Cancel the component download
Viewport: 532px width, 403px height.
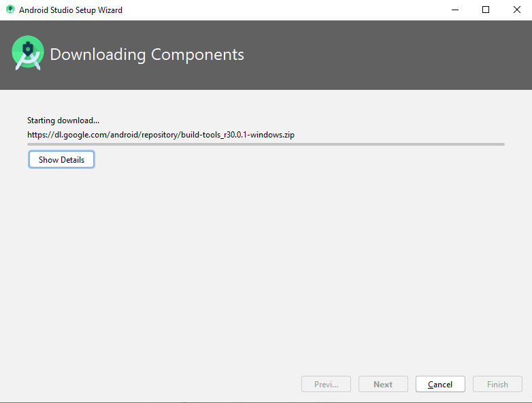440,384
